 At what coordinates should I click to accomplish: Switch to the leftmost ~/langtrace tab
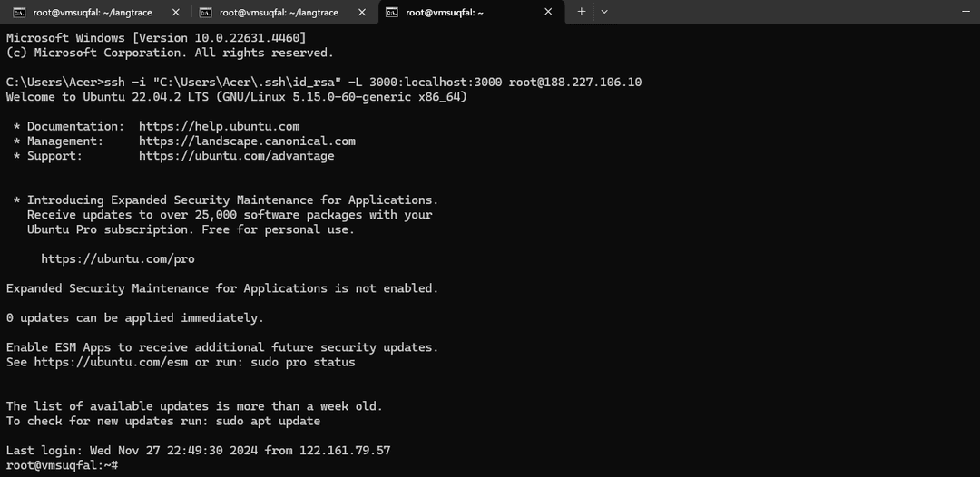[93, 12]
